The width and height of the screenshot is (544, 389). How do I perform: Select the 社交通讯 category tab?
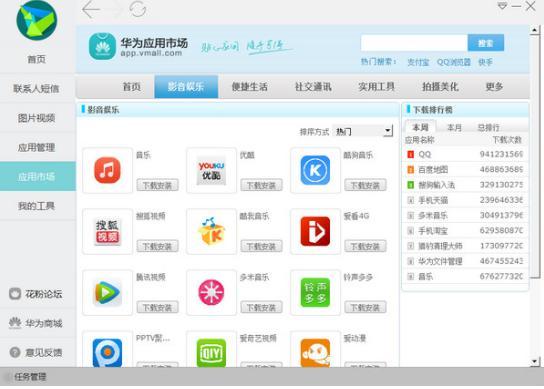pyautogui.click(x=313, y=87)
